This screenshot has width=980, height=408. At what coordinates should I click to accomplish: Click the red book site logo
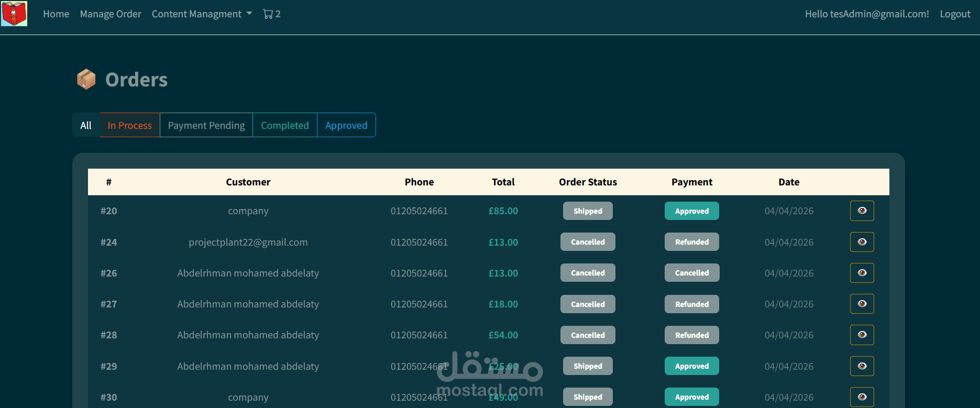(x=14, y=14)
